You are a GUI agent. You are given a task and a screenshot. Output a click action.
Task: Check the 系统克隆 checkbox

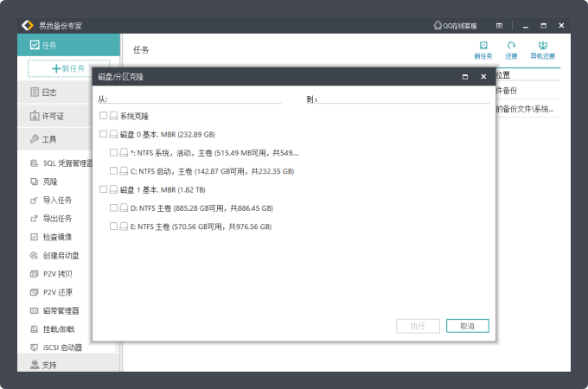[104, 115]
